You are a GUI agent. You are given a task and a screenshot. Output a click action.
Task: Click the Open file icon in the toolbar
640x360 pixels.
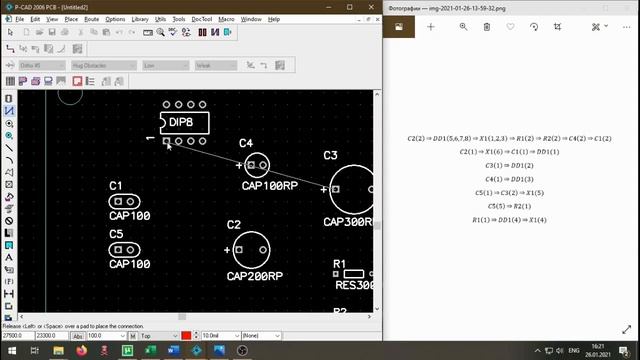click(x=39, y=32)
